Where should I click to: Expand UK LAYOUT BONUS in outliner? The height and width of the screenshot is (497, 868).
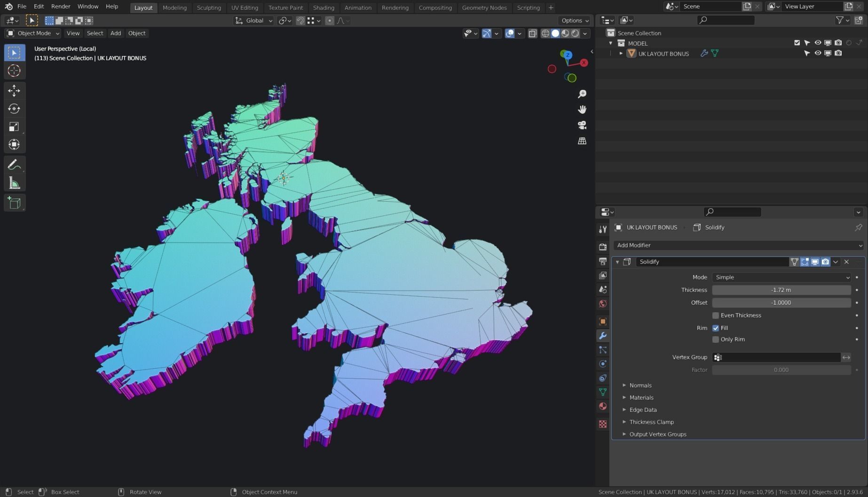(x=621, y=54)
